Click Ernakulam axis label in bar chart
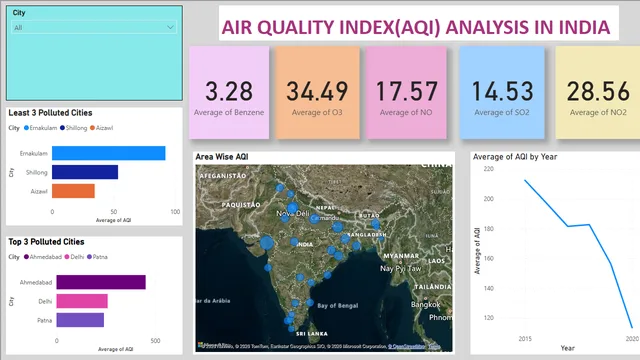The image size is (640, 360). pos(33,153)
